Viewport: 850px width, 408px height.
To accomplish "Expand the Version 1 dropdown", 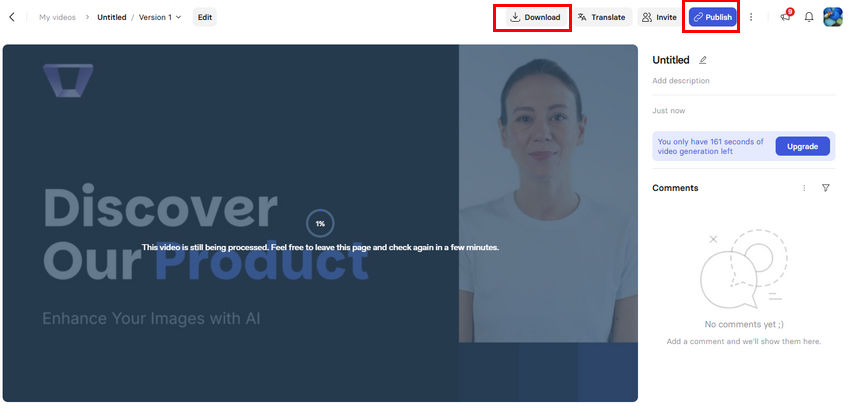I will pos(160,17).
